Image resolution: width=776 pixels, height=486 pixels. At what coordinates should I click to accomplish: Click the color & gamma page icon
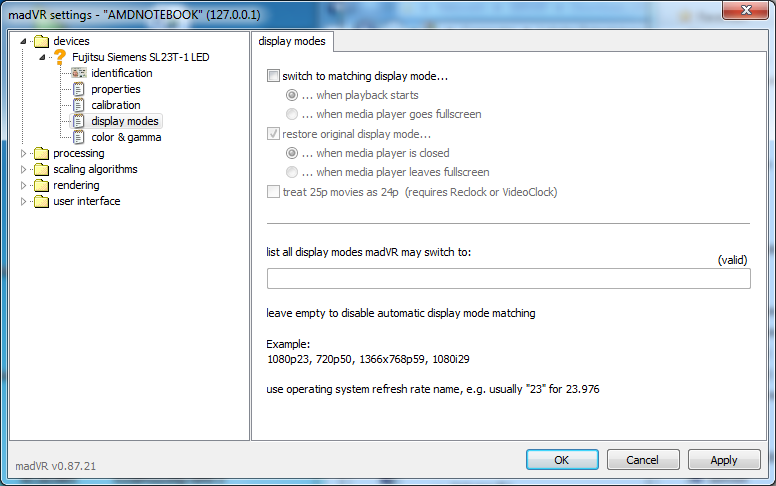[x=79, y=137]
